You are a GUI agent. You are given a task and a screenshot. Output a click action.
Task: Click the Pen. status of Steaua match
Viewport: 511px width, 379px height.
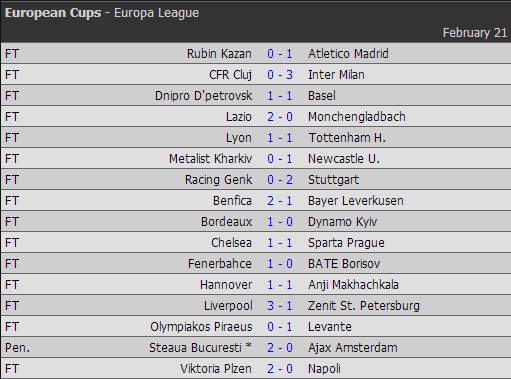pos(17,348)
